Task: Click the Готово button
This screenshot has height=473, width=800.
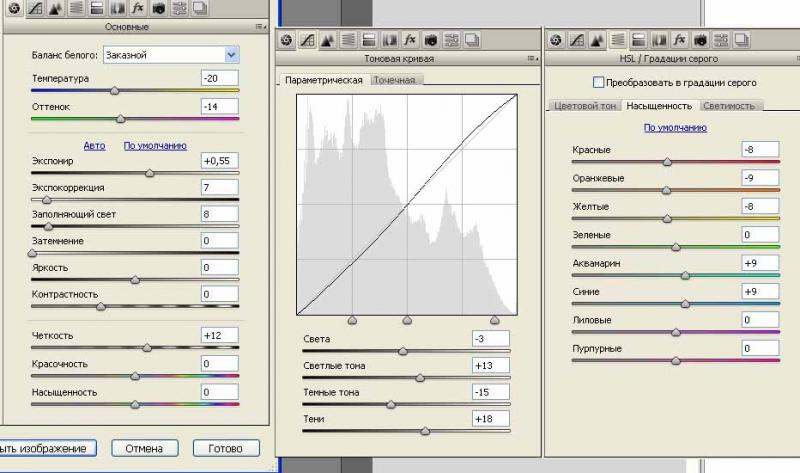Action: [226, 449]
